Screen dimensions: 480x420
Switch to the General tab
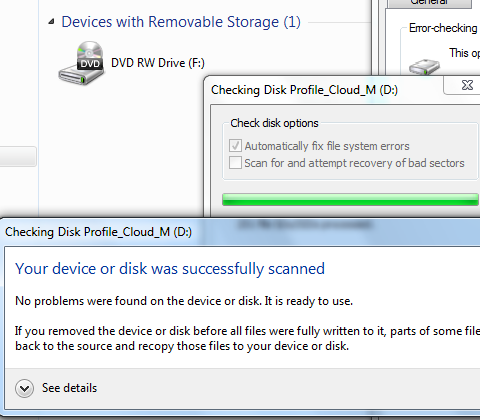coord(429,3)
